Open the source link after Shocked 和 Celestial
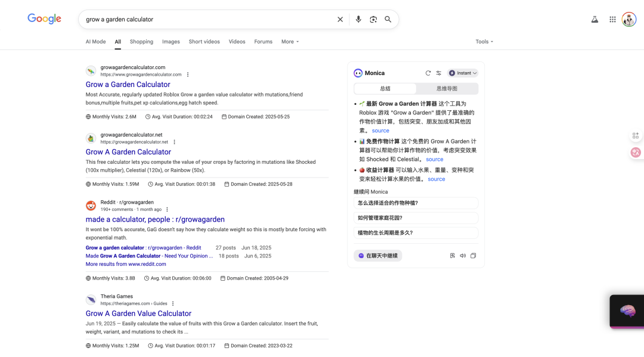The image size is (644, 357). [435, 159]
